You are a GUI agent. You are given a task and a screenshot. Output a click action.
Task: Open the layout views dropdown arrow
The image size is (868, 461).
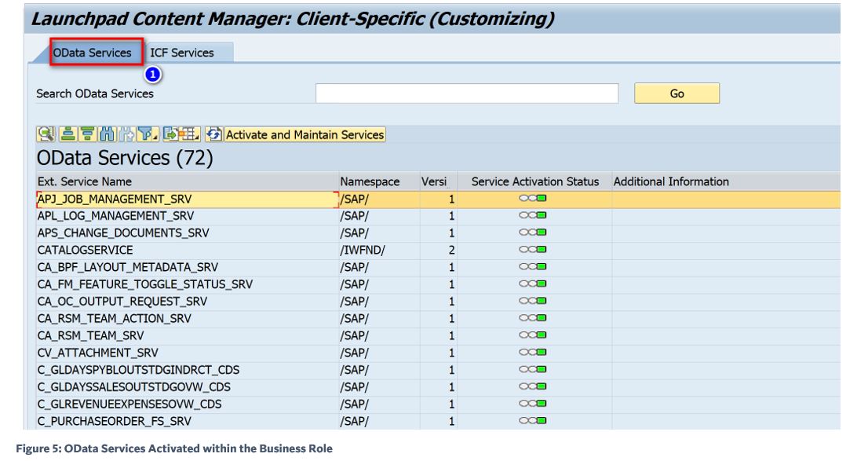(x=196, y=137)
